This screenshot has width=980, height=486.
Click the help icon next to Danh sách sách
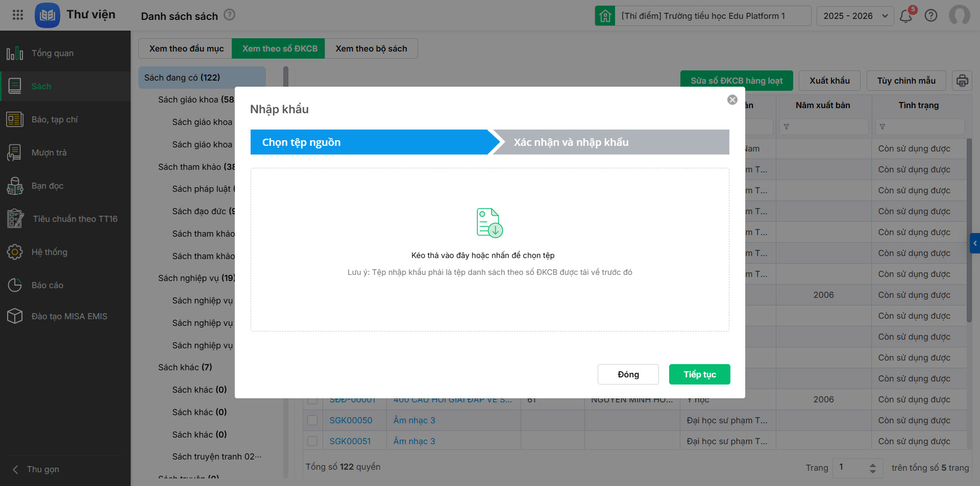pos(230,15)
